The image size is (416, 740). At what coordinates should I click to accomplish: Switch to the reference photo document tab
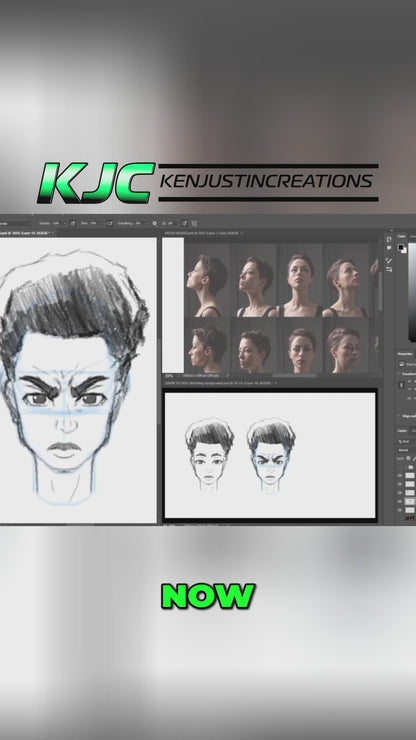pos(202,233)
